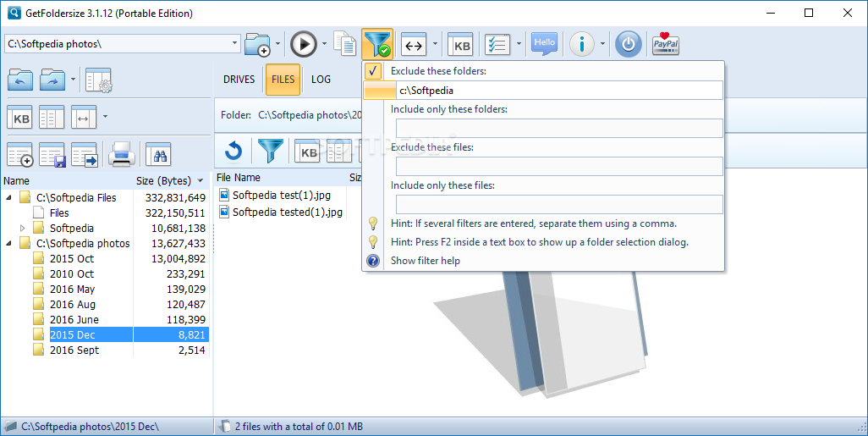The image size is (868, 436).
Task: Open dropdown arrow next to add folder icon
Action: 277,44
